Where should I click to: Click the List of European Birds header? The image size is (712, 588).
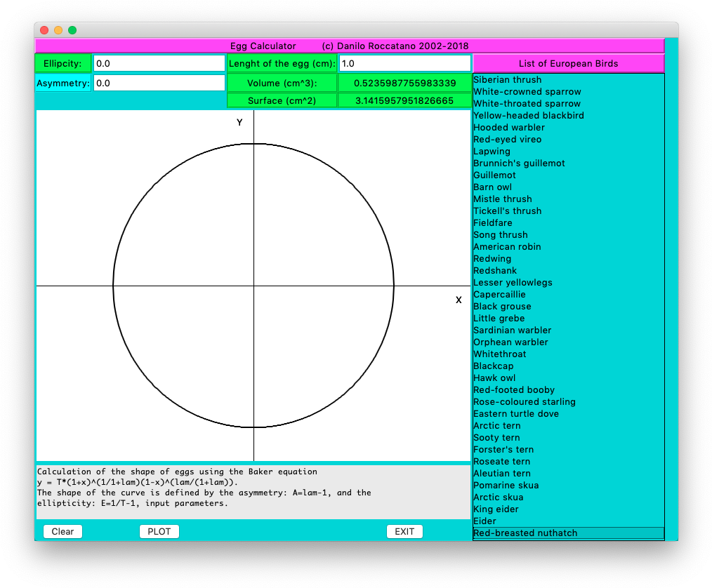coord(568,63)
